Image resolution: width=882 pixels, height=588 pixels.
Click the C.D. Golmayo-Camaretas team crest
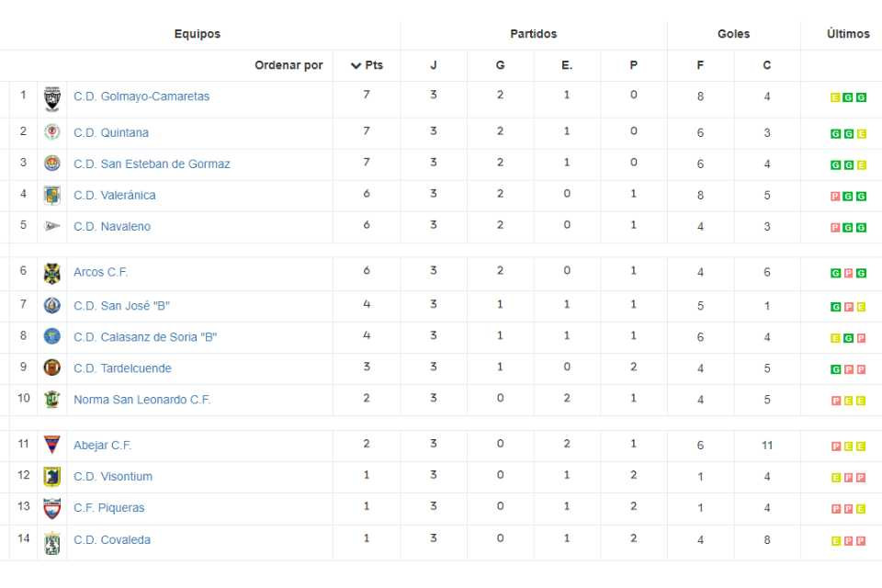[52, 99]
